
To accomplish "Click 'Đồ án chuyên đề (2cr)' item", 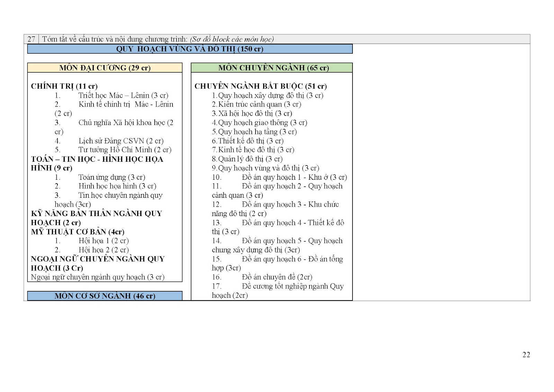I will [277, 277].
